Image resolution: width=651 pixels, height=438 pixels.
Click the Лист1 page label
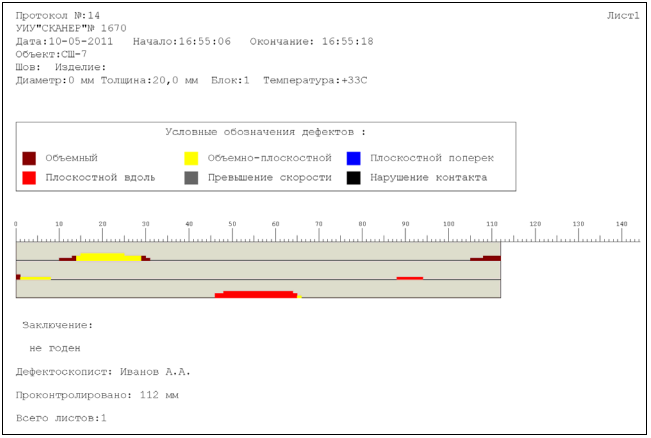(622, 17)
